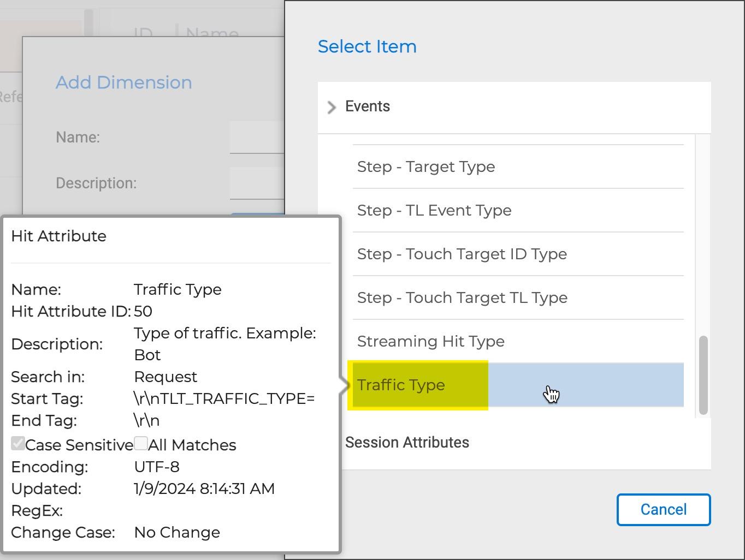
Task: Focus the Description field in Add Dimension
Action: (257, 183)
